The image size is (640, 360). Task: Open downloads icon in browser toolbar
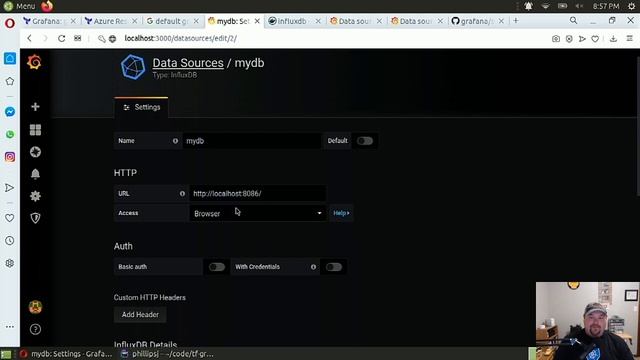coord(613,39)
